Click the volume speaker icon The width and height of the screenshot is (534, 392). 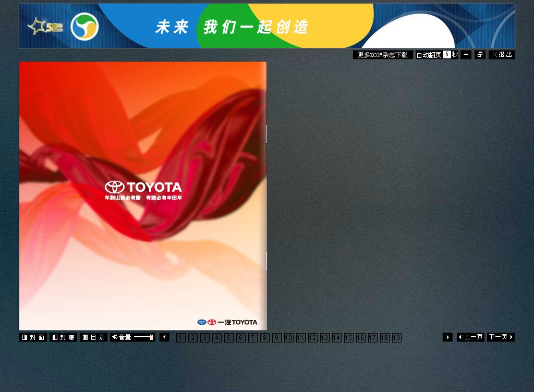[115, 337]
